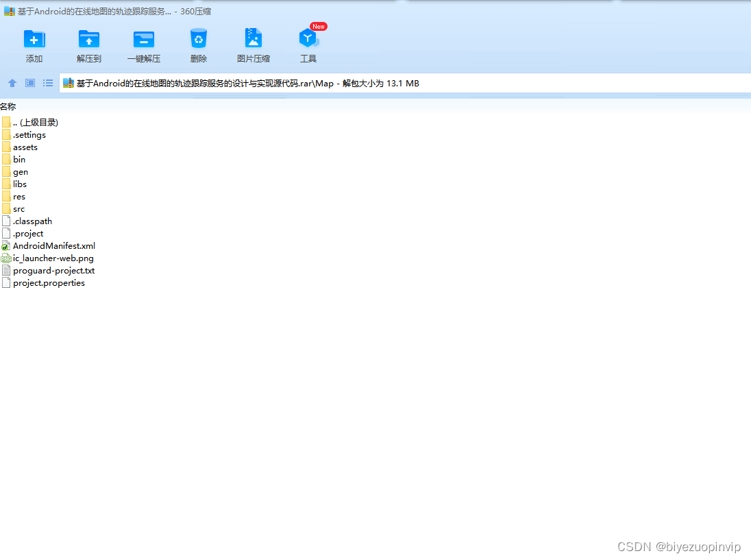Select the '.settings' folder name
This screenshot has width=751, height=560.
coord(29,134)
